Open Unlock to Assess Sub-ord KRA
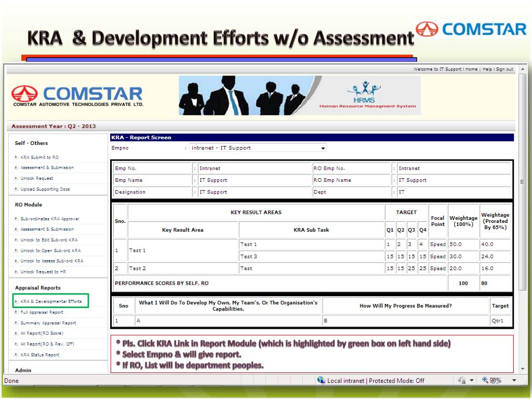The width and height of the screenshot is (532, 399). pos(51,261)
